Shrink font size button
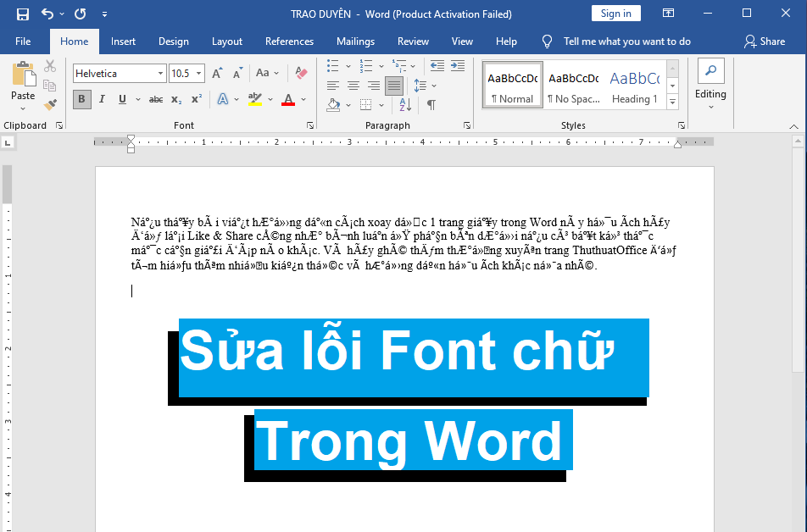 coord(237,73)
